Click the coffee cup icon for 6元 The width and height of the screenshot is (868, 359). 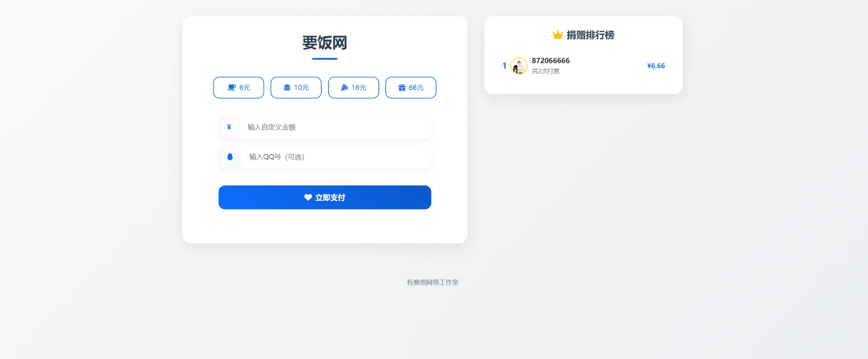tap(231, 87)
